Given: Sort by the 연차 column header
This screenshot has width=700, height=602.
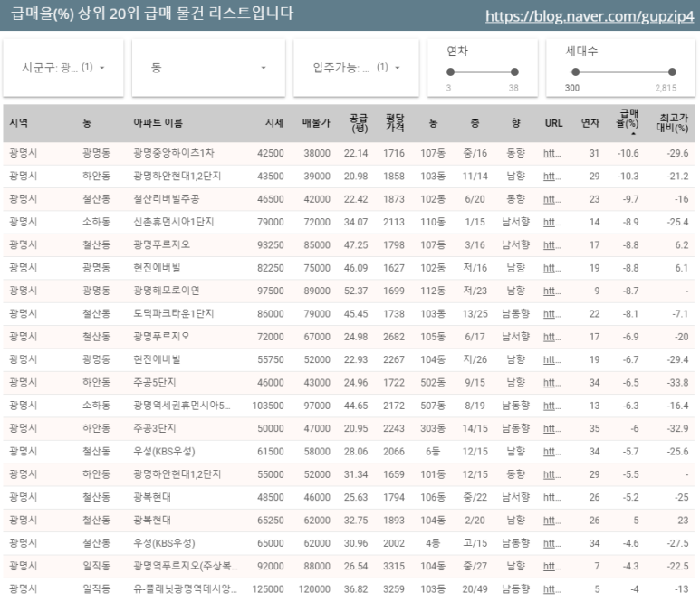Looking at the screenshot, I should click(x=590, y=123).
